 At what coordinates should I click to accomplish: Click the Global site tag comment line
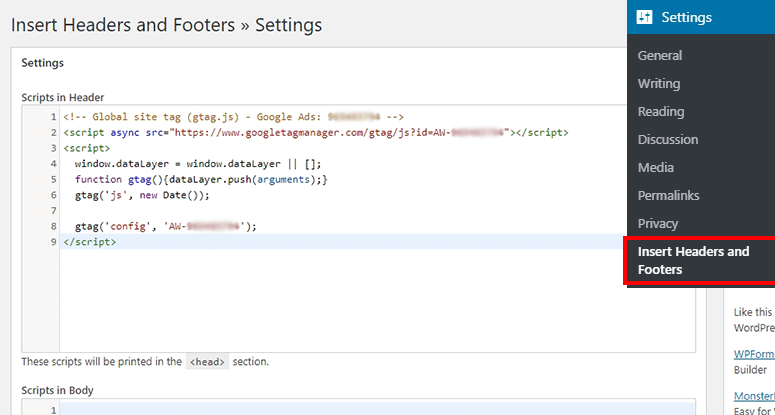coord(233,117)
